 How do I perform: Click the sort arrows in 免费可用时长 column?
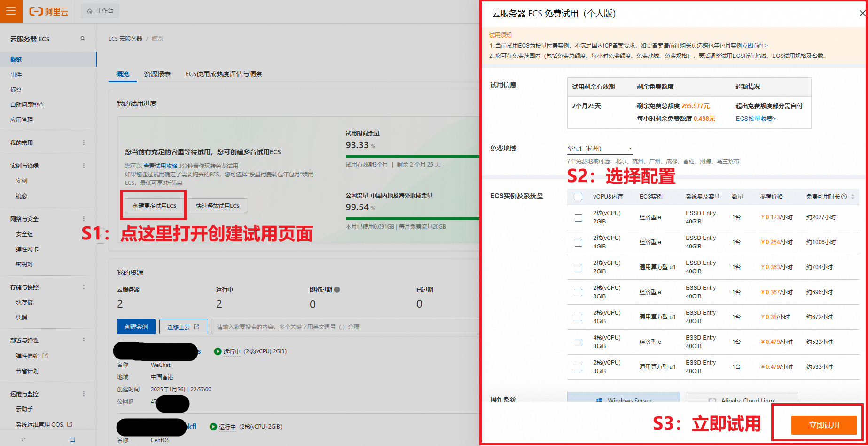tap(852, 197)
